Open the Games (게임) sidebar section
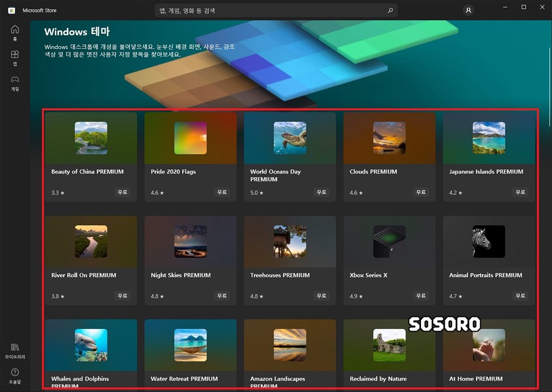The image size is (552, 392). [x=15, y=84]
